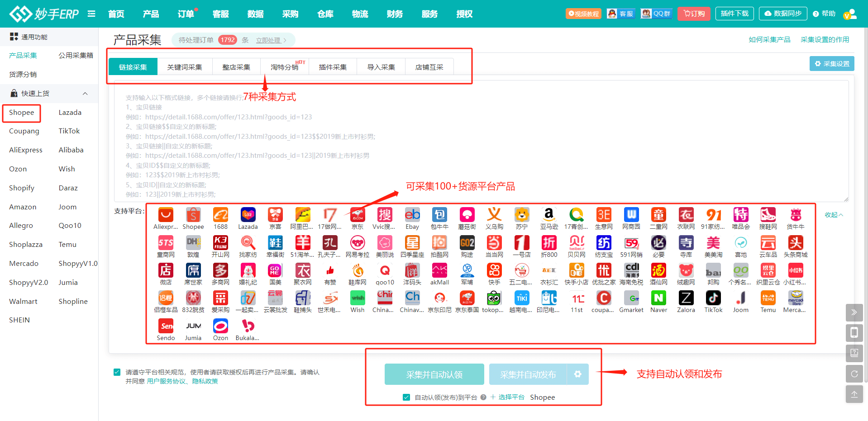The width and height of the screenshot is (868, 421).
Task: Select the Aliexpress platform icon
Action: point(166,215)
